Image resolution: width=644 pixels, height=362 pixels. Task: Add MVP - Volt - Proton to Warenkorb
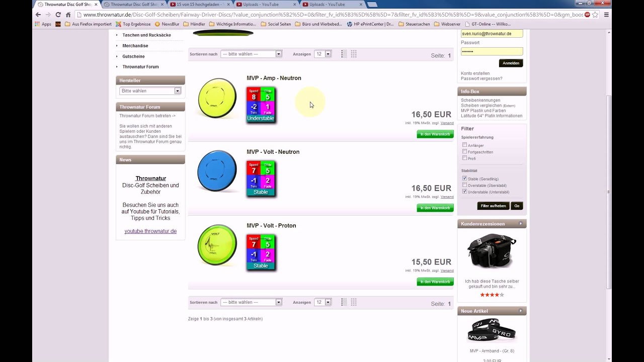(435, 282)
